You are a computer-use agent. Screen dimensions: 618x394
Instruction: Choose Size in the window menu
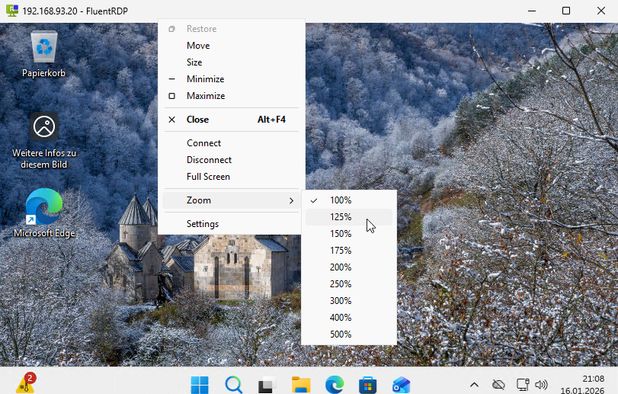coord(231,62)
